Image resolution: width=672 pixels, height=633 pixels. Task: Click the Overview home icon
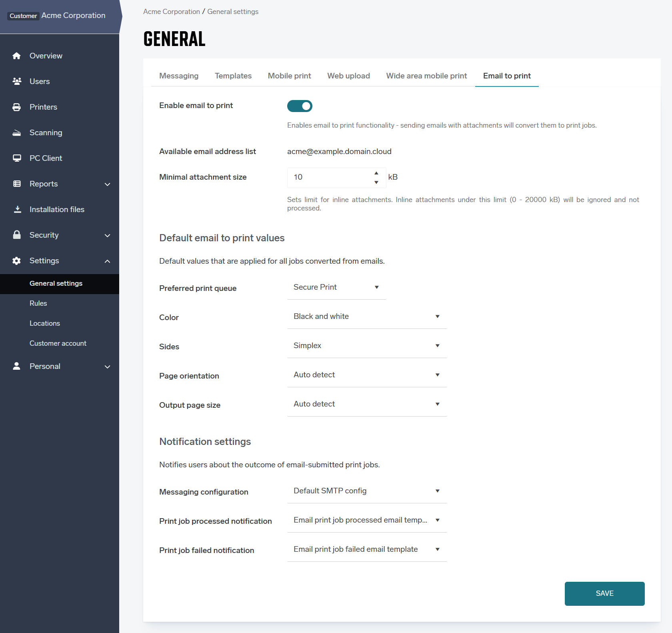[16, 56]
